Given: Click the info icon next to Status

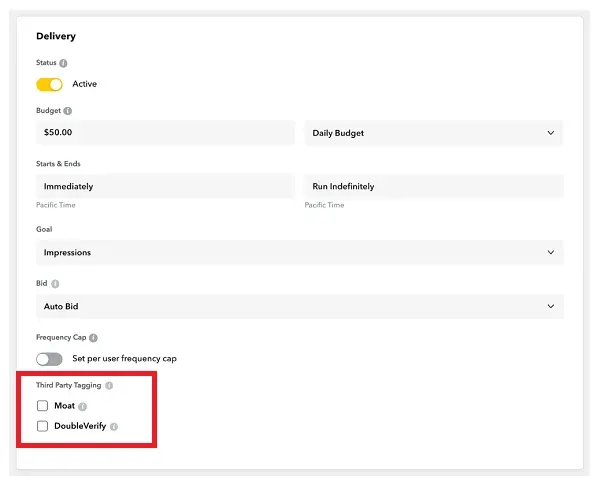Looking at the screenshot, I should [63, 63].
